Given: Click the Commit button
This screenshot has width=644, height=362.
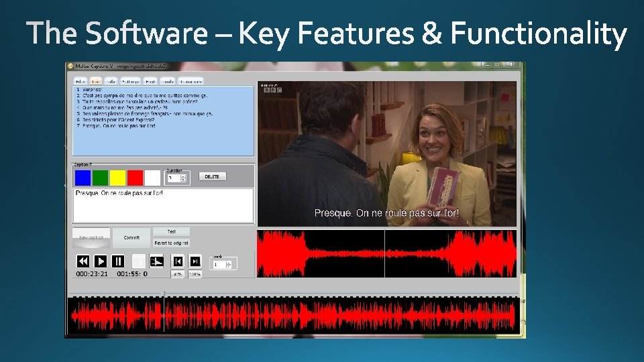Looking at the screenshot, I should tap(131, 237).
